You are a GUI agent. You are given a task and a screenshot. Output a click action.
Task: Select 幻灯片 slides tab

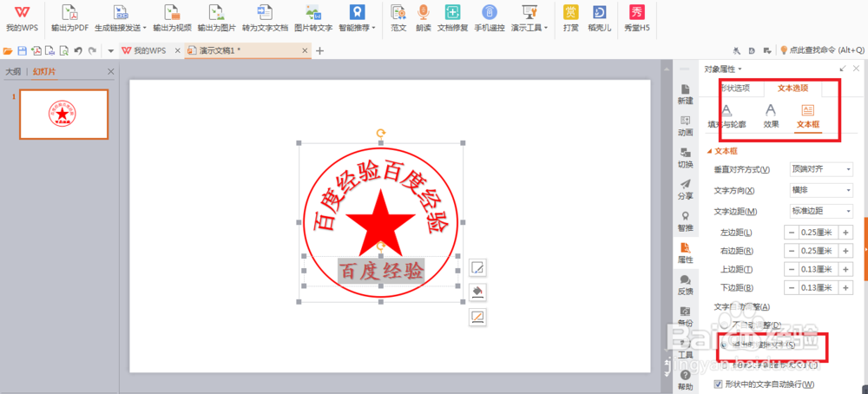(x=44, y=71)
